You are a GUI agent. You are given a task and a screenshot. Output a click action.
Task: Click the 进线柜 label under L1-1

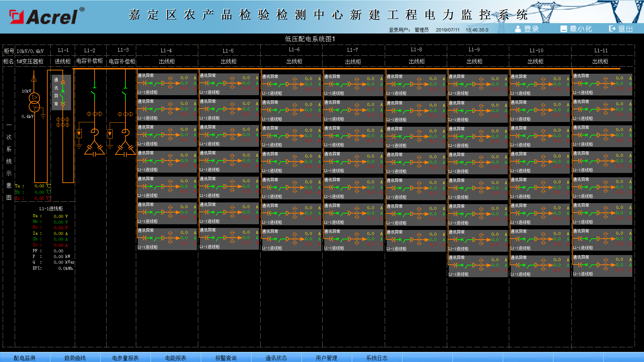(x=63, y=61)
